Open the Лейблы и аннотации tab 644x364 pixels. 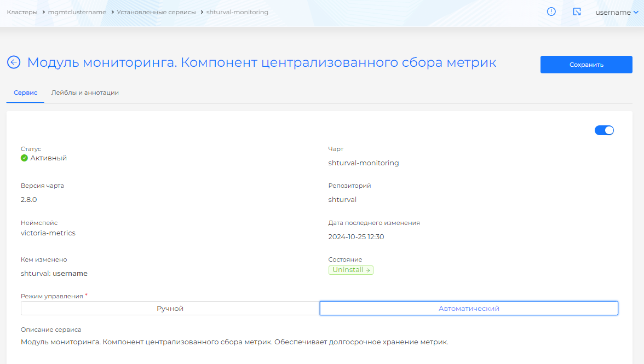(85, 93)
